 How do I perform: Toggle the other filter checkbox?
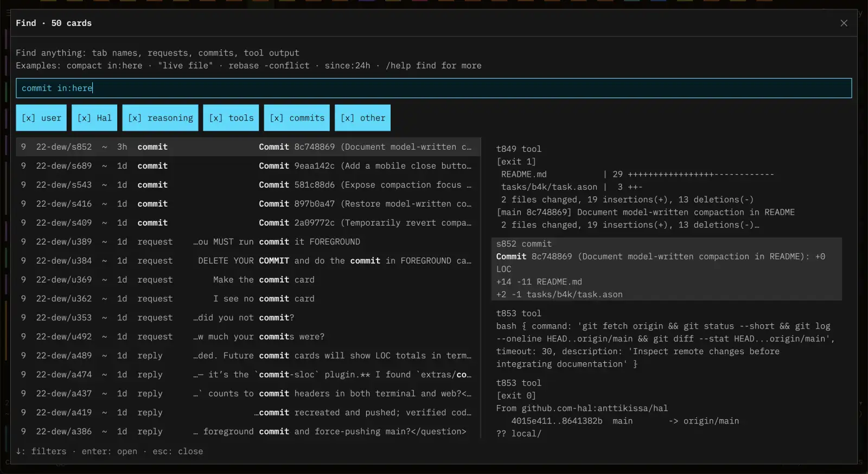coord(362,118)
